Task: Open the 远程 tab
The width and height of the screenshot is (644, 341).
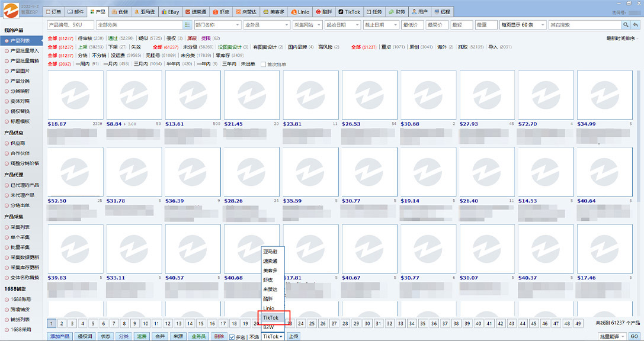Action: [443, 12]
